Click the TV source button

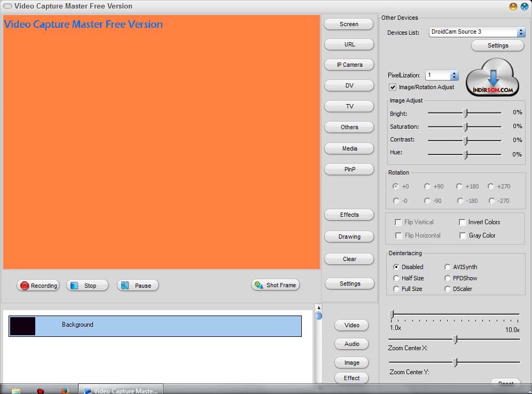[x=349, y=106]
